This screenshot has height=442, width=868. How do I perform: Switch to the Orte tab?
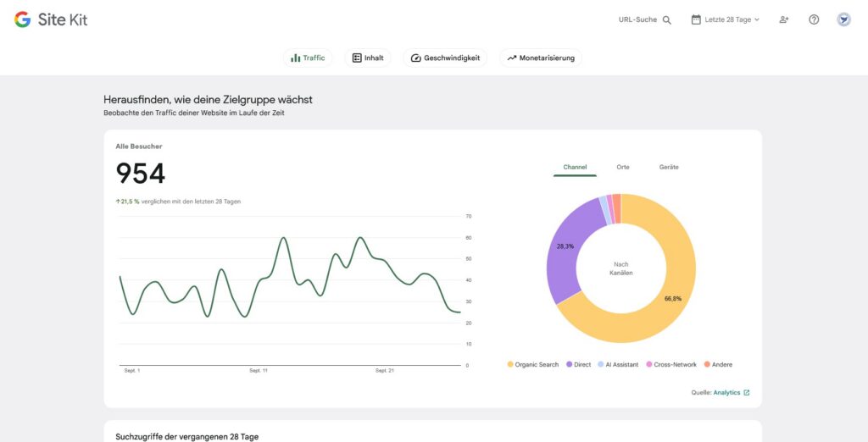coord(623,167)
